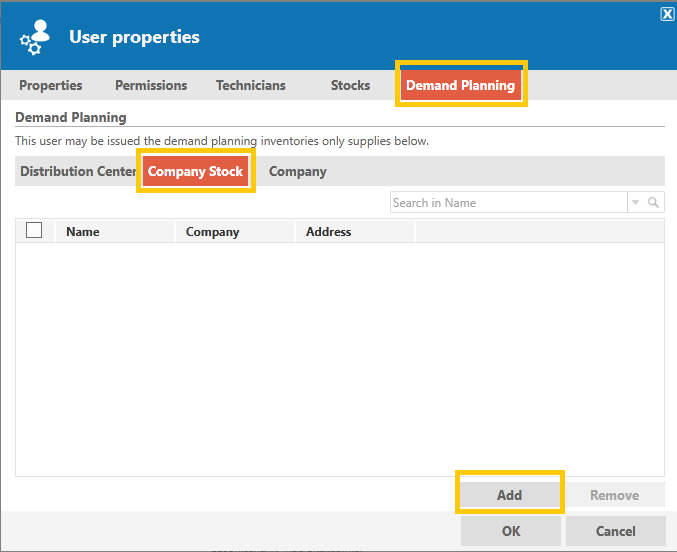Select the Stocks tab
Image resolution: width=677 pixels, height=552 pixels.
point(350,85)
